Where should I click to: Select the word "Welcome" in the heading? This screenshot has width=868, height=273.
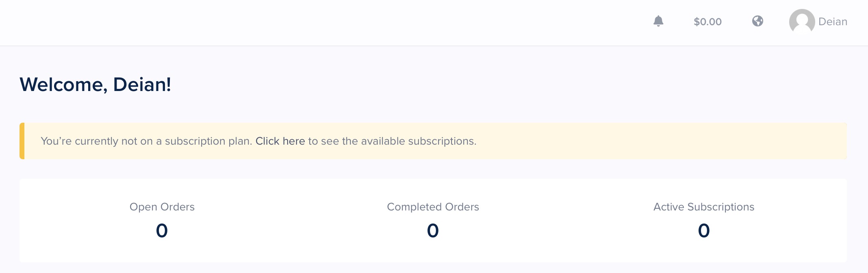(63, 85)
